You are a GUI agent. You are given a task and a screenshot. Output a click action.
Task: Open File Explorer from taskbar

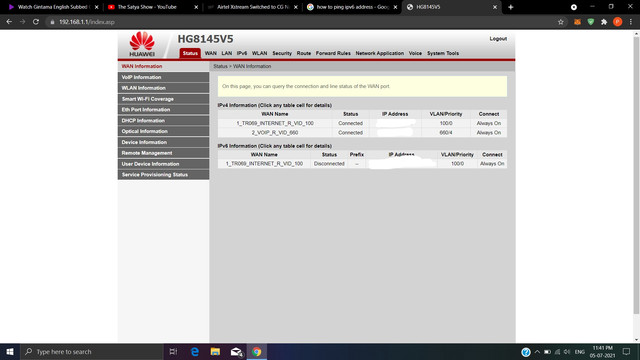[x=215, y=351]
